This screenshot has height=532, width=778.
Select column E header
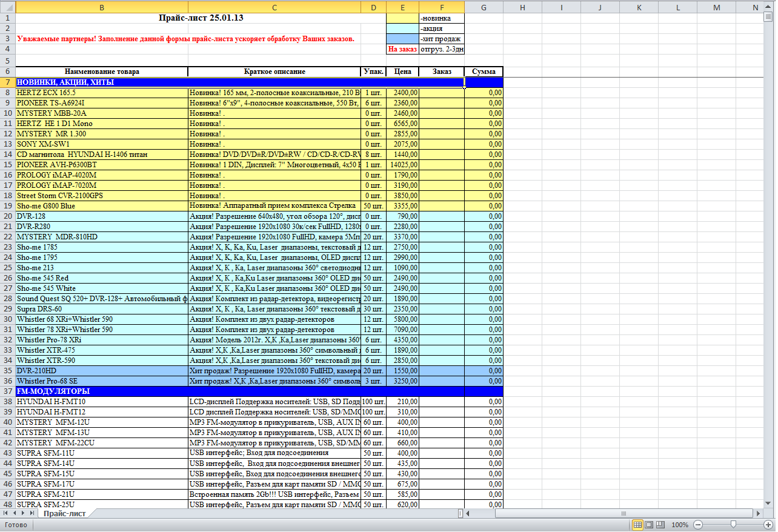coord(402,7)
